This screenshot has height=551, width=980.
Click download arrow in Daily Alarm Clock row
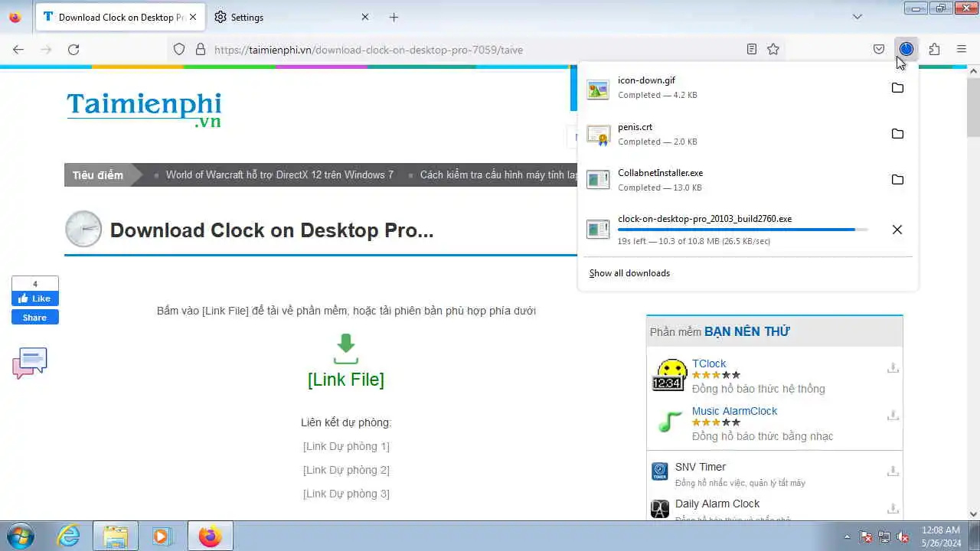click(x=893, y=508)
